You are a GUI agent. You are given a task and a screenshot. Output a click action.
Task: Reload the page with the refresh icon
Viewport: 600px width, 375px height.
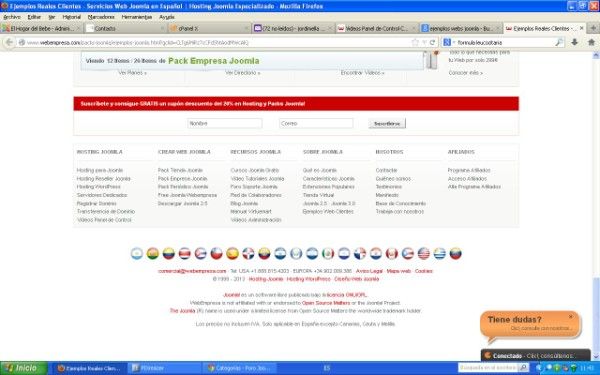tap(432, 42)
